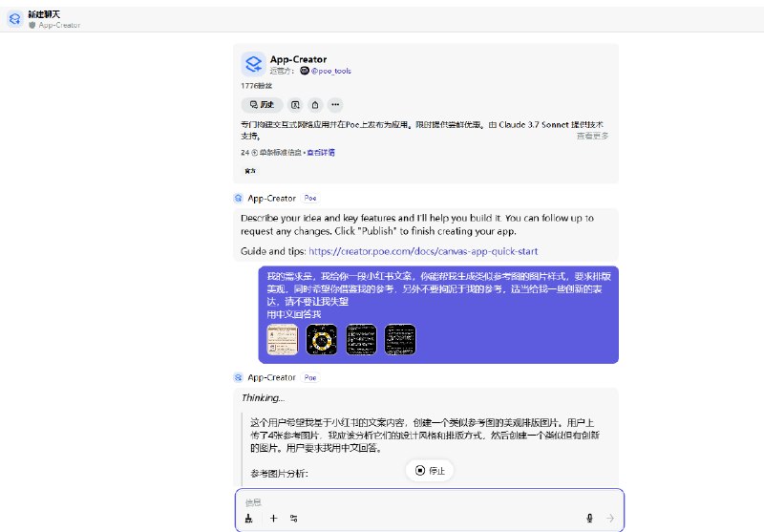Click the poo_tools round avatar icon
764x532 pixels.
point(305,71)
